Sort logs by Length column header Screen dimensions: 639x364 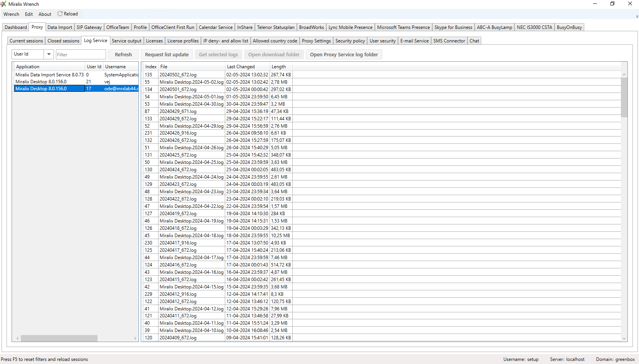tap(281, 67)
